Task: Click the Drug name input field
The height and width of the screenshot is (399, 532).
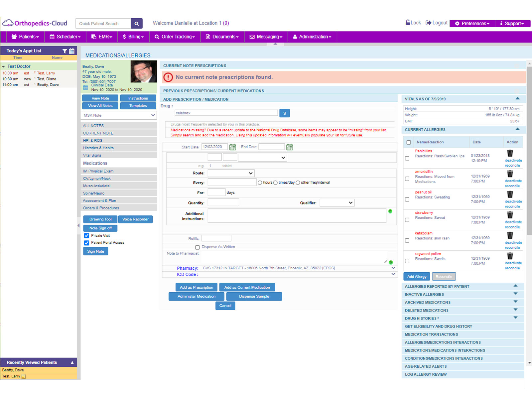Action: [226, 113]
